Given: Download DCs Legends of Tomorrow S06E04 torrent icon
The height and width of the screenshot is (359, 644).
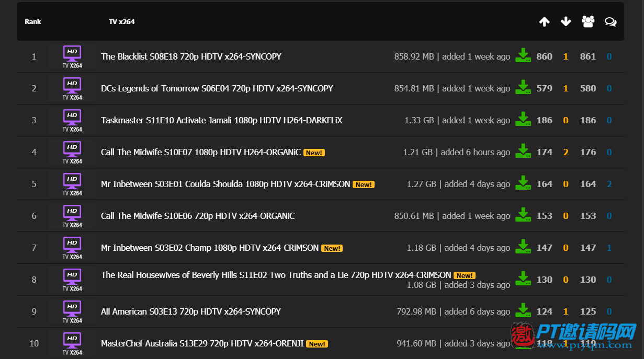Looking at the screenshot, I should (523, 88).
